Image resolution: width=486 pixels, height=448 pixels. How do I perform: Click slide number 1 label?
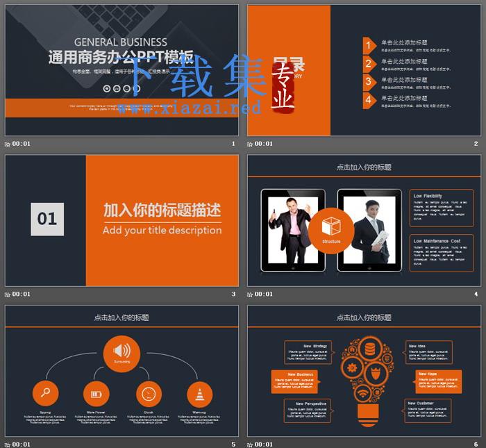pos(233,144)
